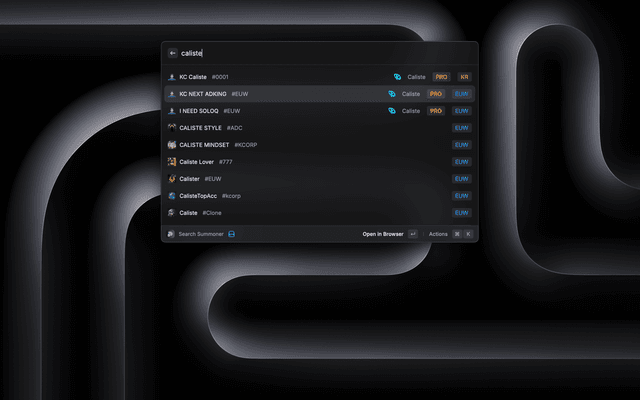Screen dimensions: 640x400
Task: Click the I NEED SOLOQ profile avatar
Action: coord(173,111)
